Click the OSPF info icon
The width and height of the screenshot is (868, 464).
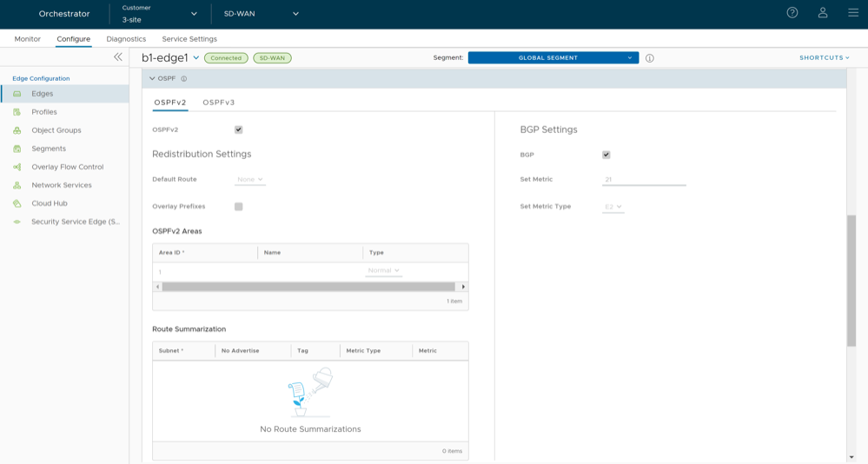[x=184, y=78]
